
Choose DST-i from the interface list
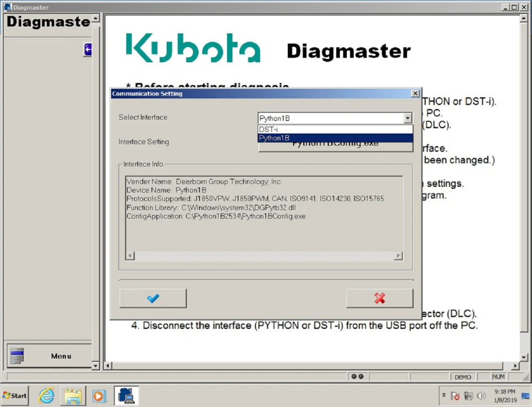[335, 129]
